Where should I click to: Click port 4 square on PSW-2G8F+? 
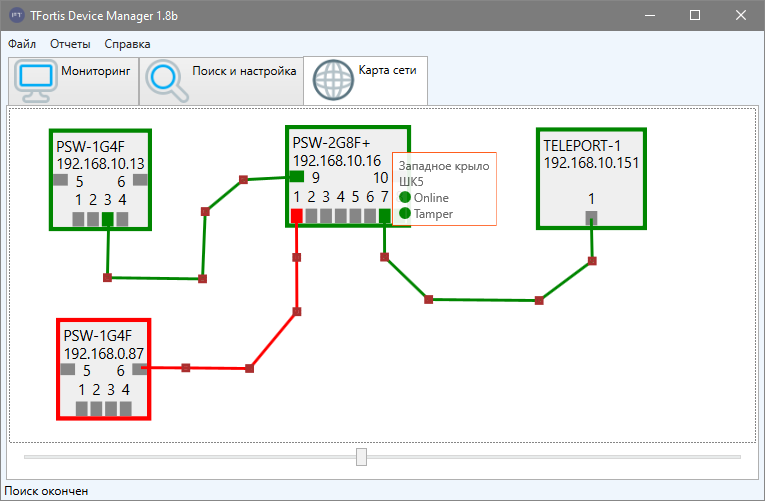coord(341,216)
